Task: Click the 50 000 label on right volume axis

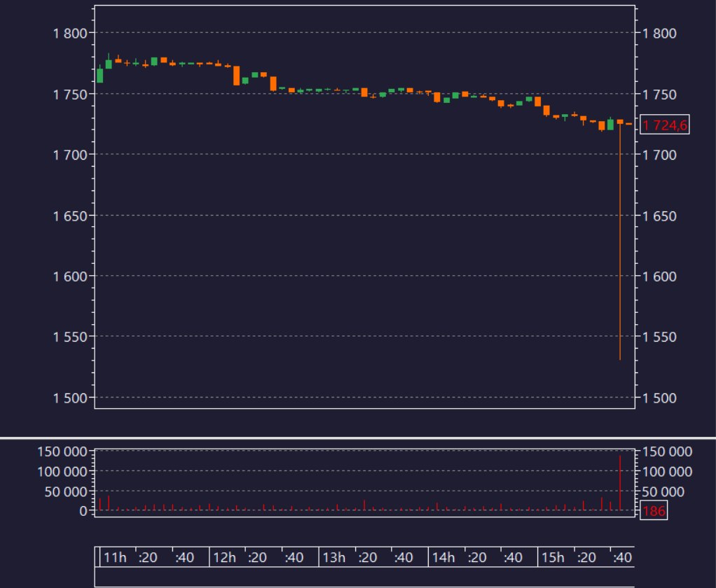Action: point(663,491)
